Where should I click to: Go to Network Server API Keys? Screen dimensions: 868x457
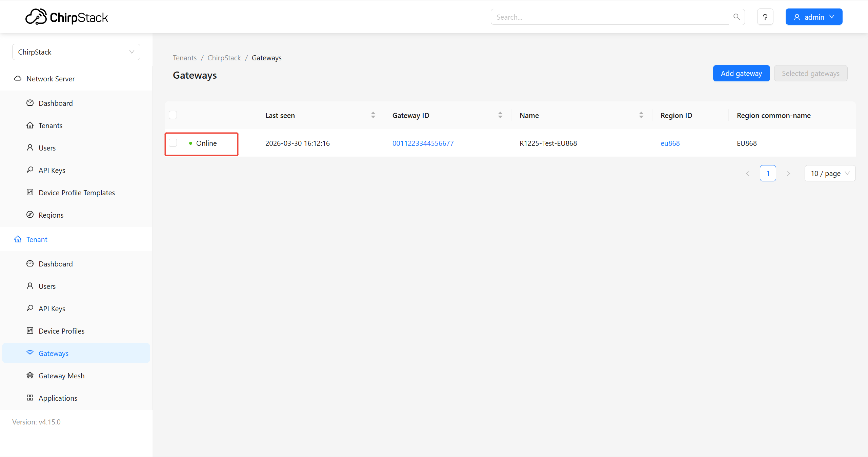(52, 170)
